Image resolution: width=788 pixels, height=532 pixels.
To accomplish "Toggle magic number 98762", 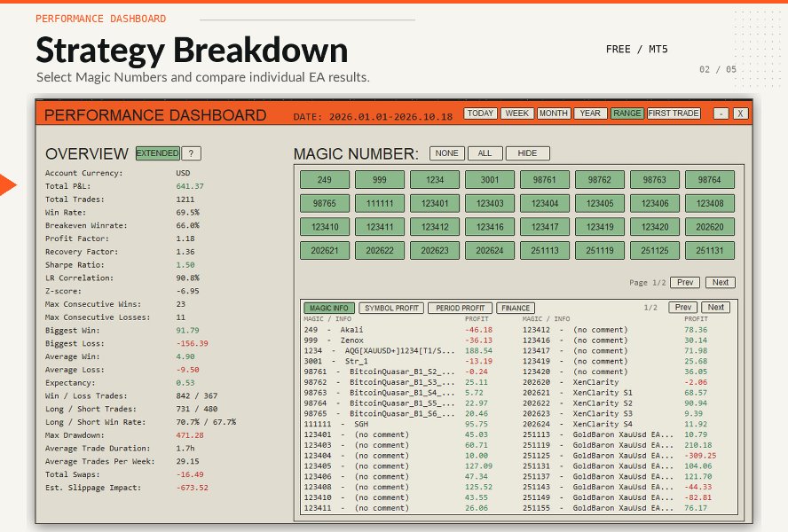I will click(600, 180).
